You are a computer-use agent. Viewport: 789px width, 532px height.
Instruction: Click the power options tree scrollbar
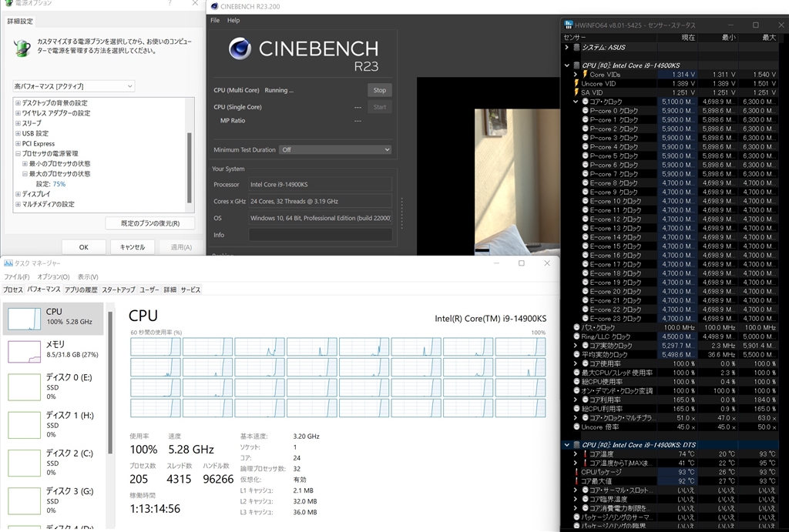(190, 166)
